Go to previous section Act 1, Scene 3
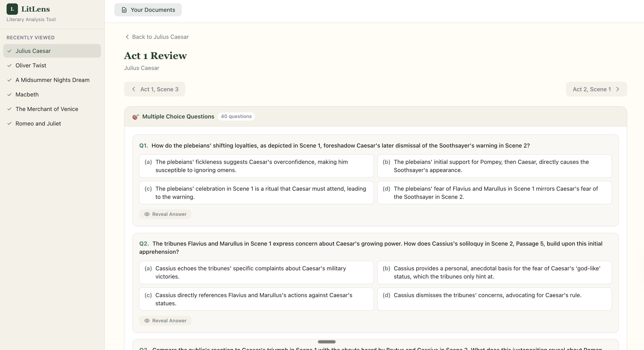Image resolution: width=644 pixels, height=350 pixels. tap(155, 89)
